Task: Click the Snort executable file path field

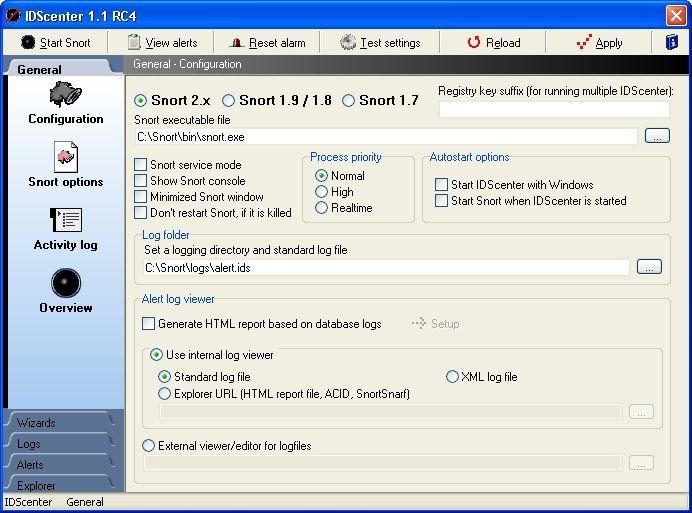Action: pos(386,137)
